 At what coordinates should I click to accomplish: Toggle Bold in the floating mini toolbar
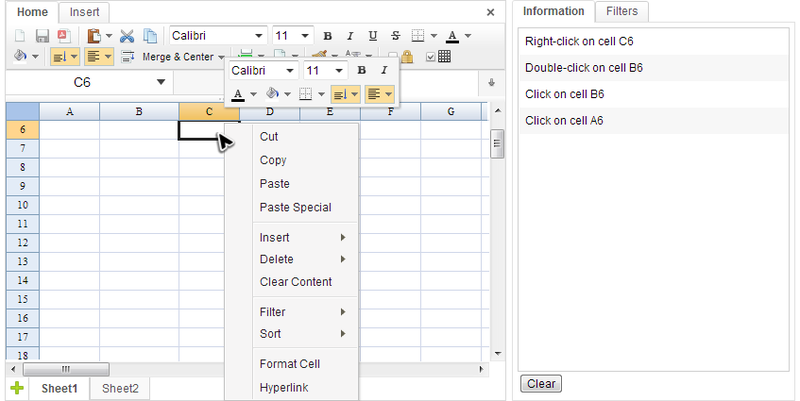(x=361, y=70)
